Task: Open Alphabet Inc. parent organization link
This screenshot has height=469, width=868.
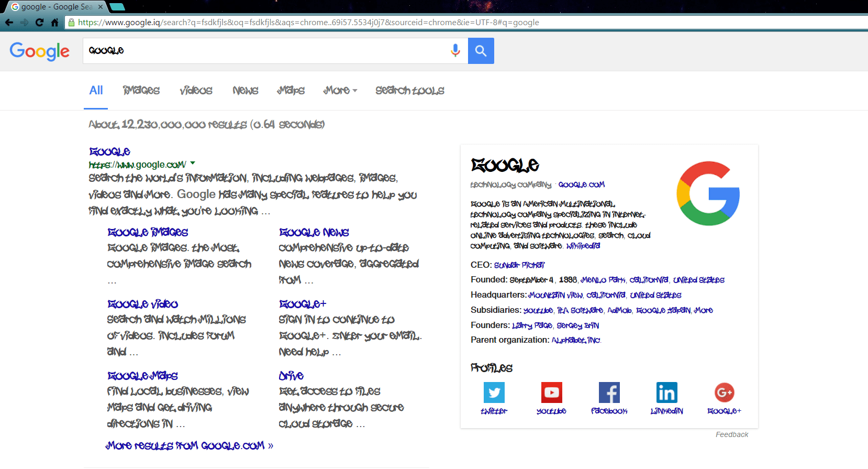Action: [x=576, y=340]
